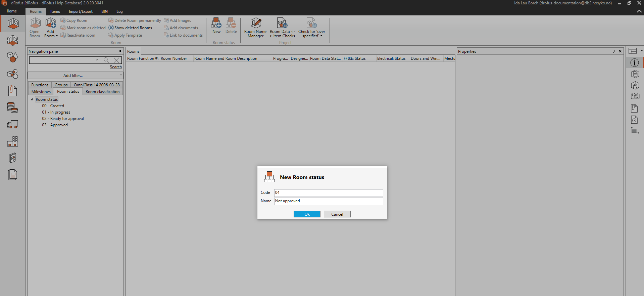644x296 pixels.
Task: Click Ok in New Room status dialog
Action: click(x=307, y=214)
